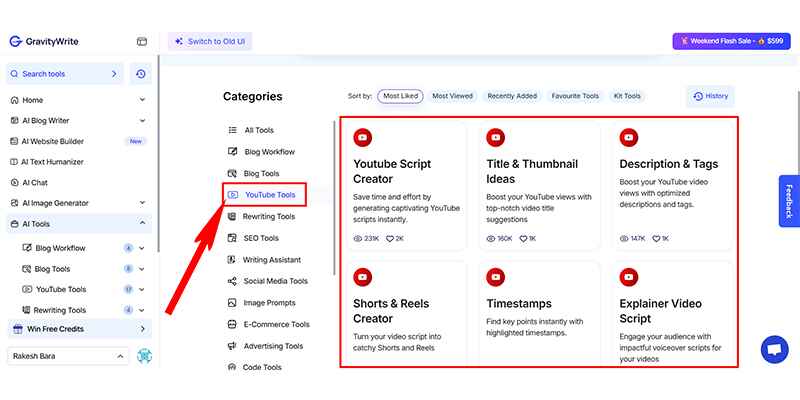Expand sidebar Rewriting Tools chevron
The height and width of the screenshot is (400, 800).
point(141,310)
